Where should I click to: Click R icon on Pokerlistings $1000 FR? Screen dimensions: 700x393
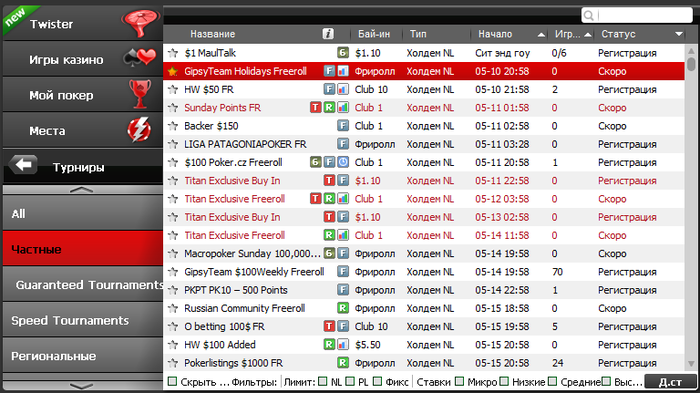pos(343,363)
